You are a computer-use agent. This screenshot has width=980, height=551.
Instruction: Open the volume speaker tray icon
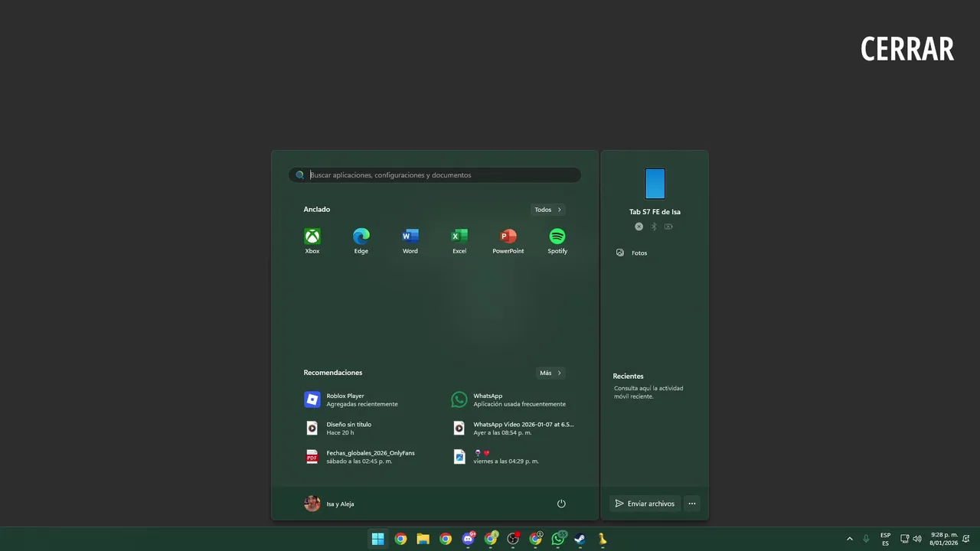[x=917, y=539]
